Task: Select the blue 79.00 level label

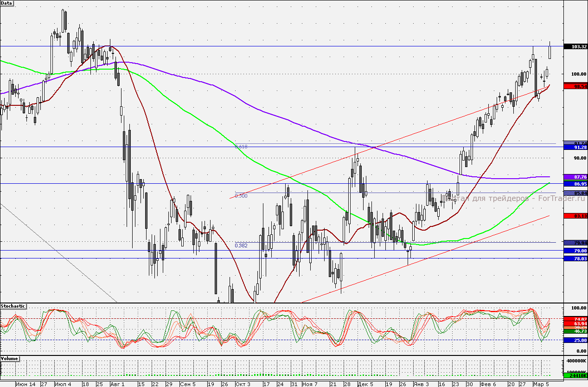Action: 575,251
